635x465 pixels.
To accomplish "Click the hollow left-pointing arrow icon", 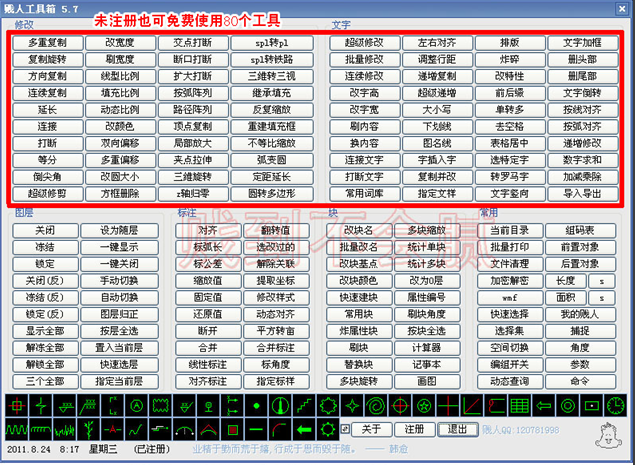I will point(543,405).
